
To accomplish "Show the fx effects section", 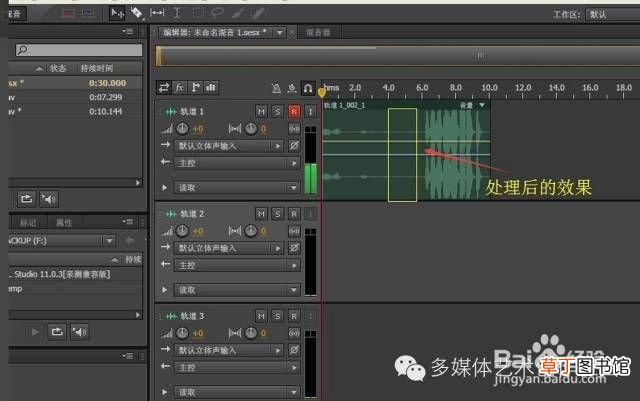I will point(180,87).
